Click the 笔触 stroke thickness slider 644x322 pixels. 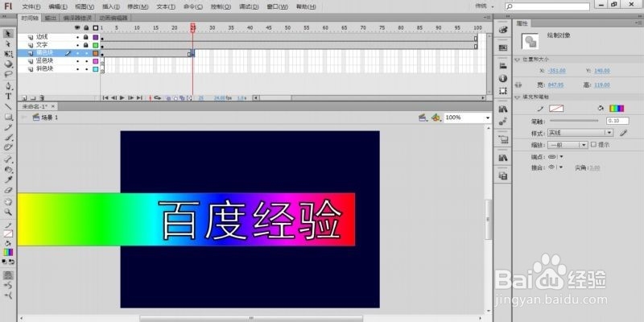pyautogui.click(x=574, y=121)
